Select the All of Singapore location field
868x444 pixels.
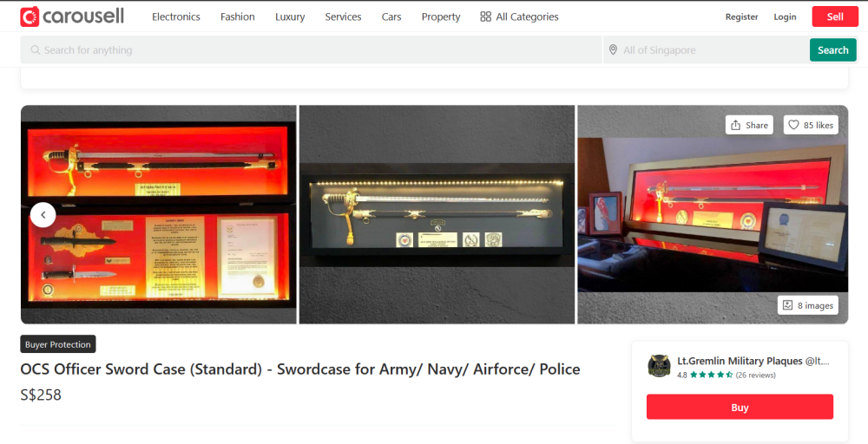point(707,49)
